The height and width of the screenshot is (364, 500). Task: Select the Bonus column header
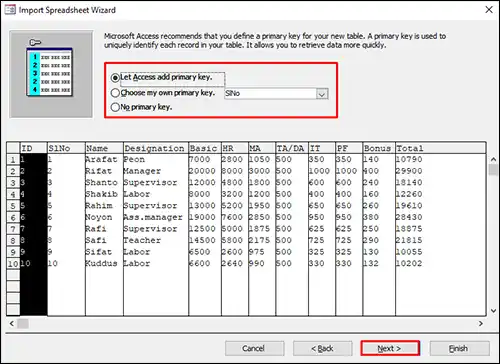379,148
